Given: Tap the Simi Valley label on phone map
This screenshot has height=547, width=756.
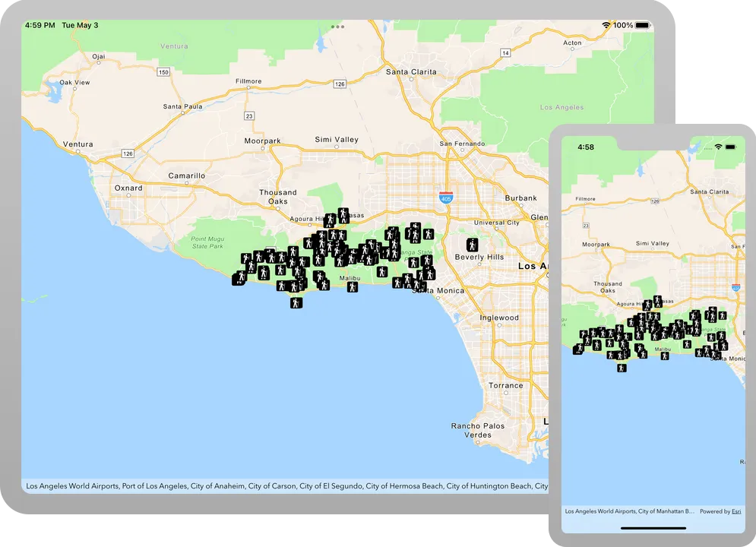Looking at the screenshot, I should coord(652,243).
